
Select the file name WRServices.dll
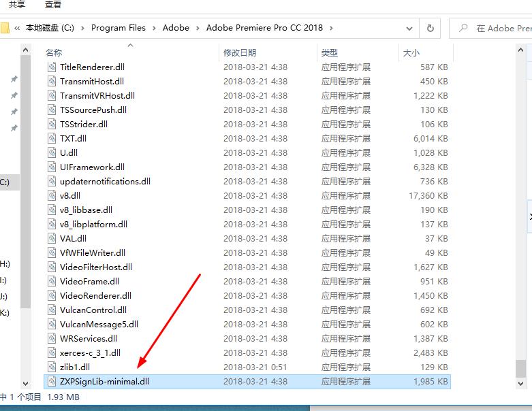89,338
